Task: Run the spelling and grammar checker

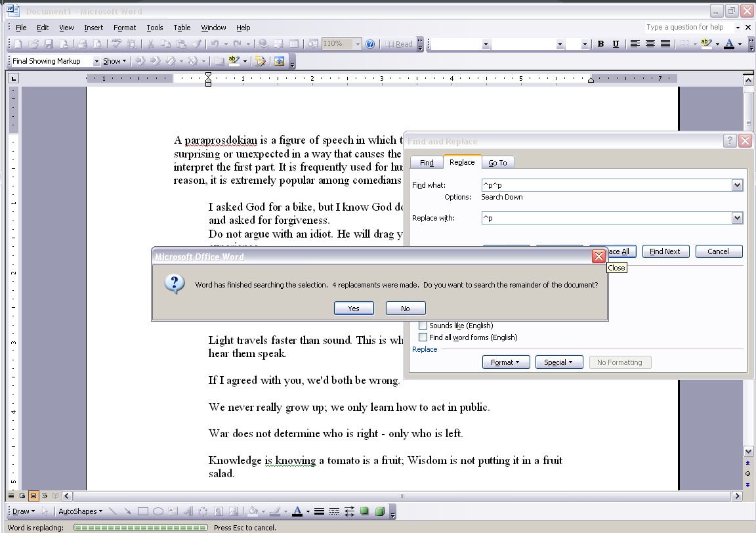Action: (115, 44)
